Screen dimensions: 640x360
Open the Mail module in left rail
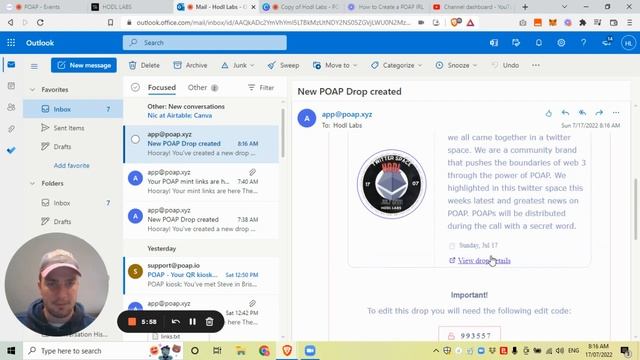(11, 64)
